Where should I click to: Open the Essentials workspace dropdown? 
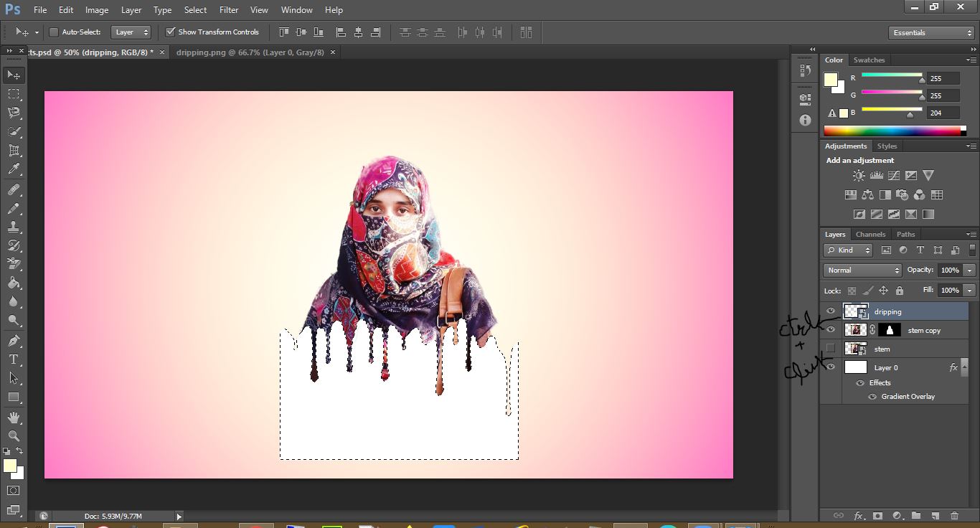click(x=930, y=33)
